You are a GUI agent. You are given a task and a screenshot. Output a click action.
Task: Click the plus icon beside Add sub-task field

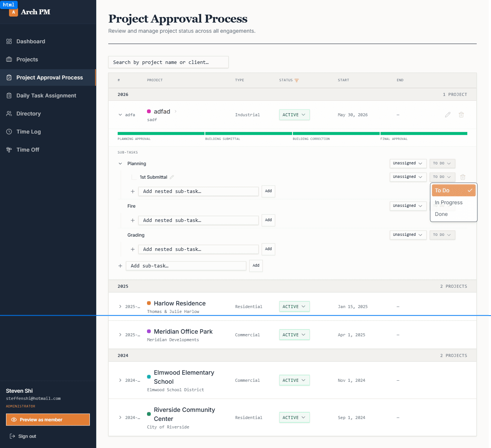[120, 266]
